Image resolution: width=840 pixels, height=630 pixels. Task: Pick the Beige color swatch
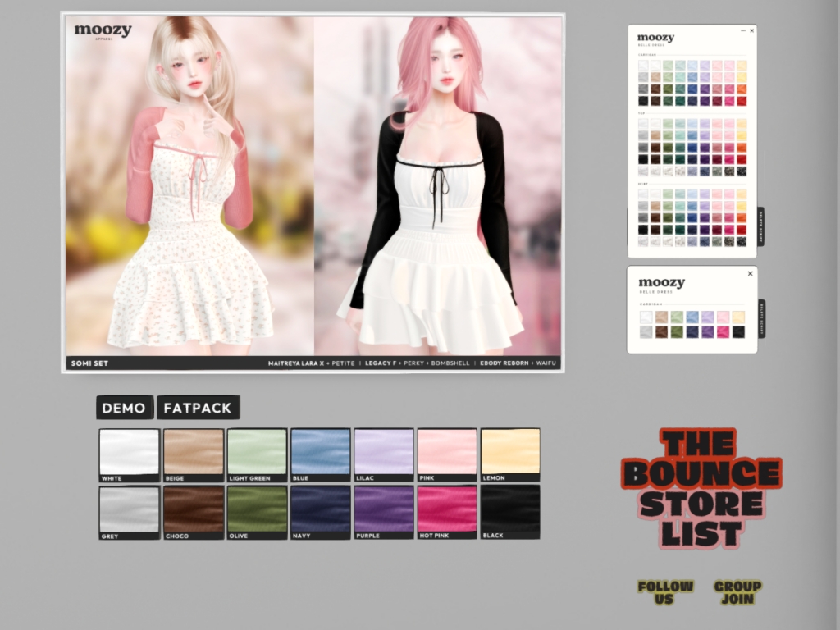(194, 455)
